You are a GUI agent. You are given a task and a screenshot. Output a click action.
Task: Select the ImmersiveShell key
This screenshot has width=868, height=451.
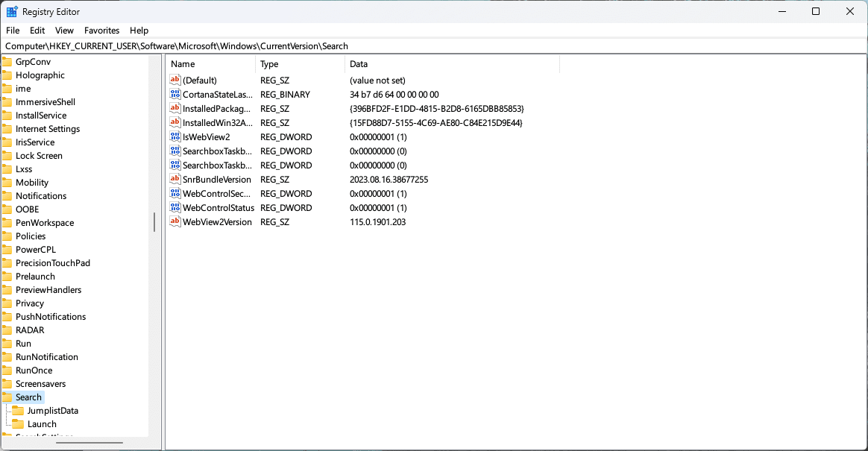(x=45, y=102)
